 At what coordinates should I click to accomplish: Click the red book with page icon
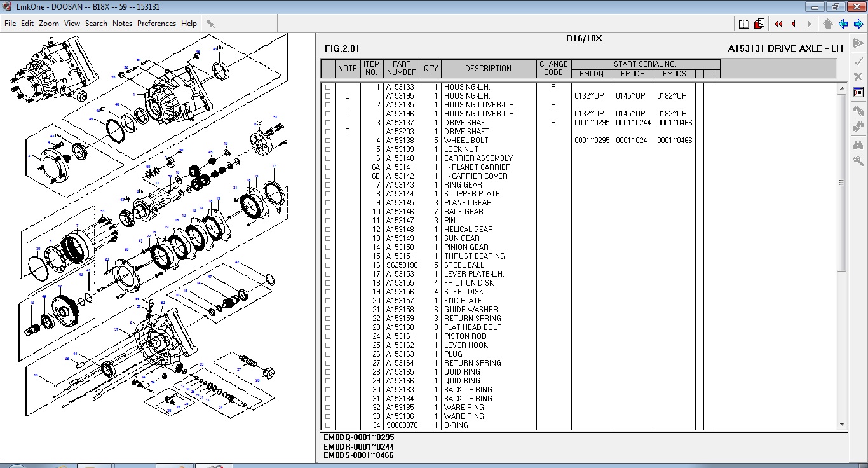tap(759, 23)
